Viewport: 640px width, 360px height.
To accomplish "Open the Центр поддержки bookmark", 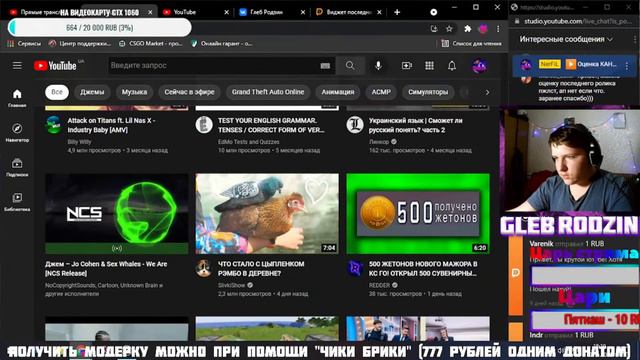I will click(x=80, y=43).
